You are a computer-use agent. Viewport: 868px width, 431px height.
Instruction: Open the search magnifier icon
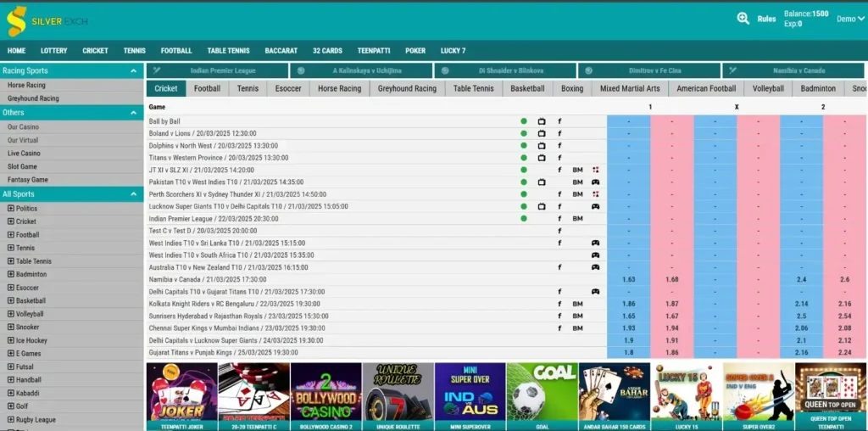743,19
